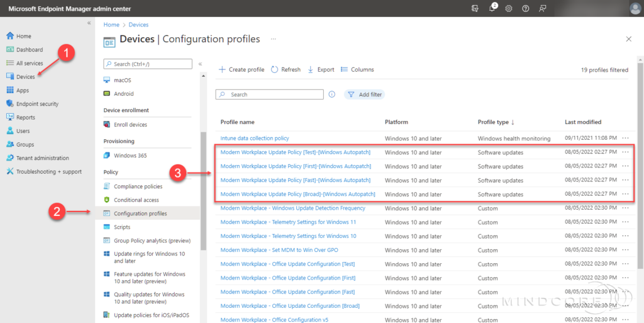Click the profiles Search input field
644x323 pixels.
click(270, 94)
